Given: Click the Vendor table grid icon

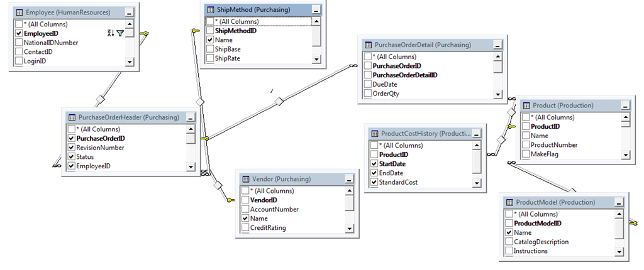Looking at the screenshot, I should tap(246, 179).
